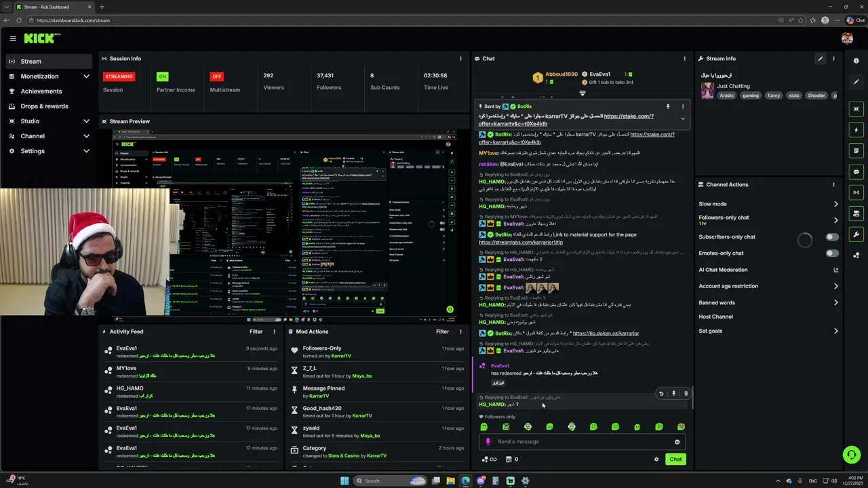The height and width of the screenshot is (488, 868).
Task: Click the green Chat send button
Action: [675, 460]
